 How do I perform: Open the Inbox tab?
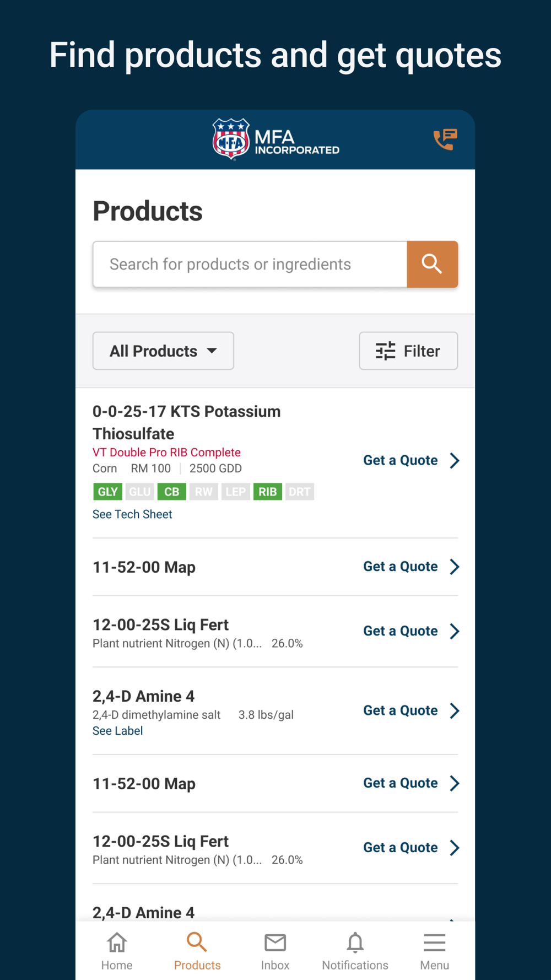(275, 951)
